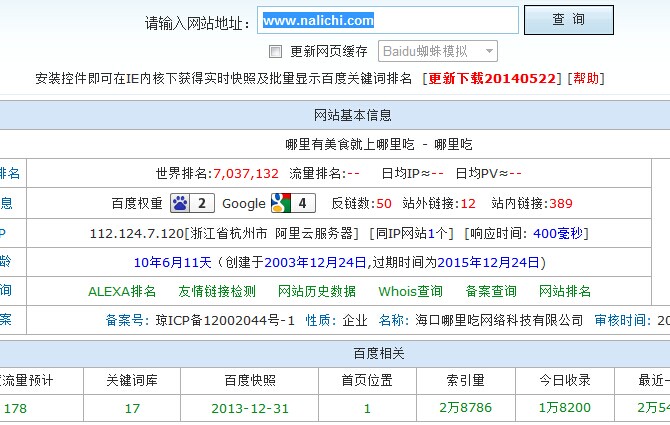
Task: Click the 站内链接 value 389
Action: (561, 204)
